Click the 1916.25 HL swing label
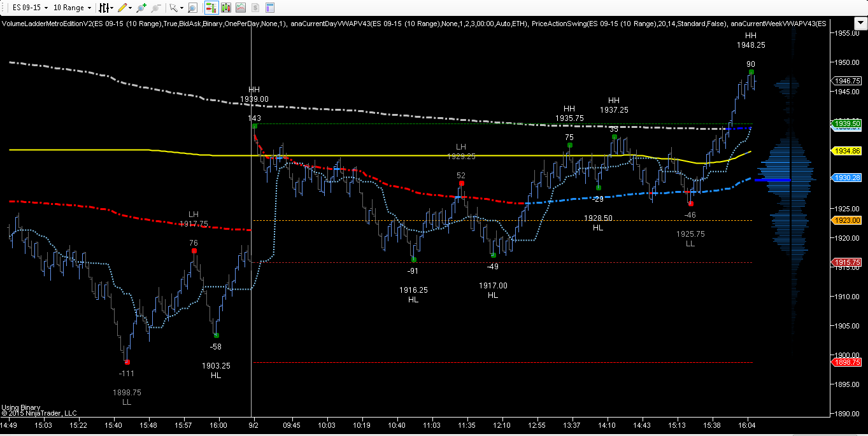Viewport: 868px width, 436px height. point(413,295)
